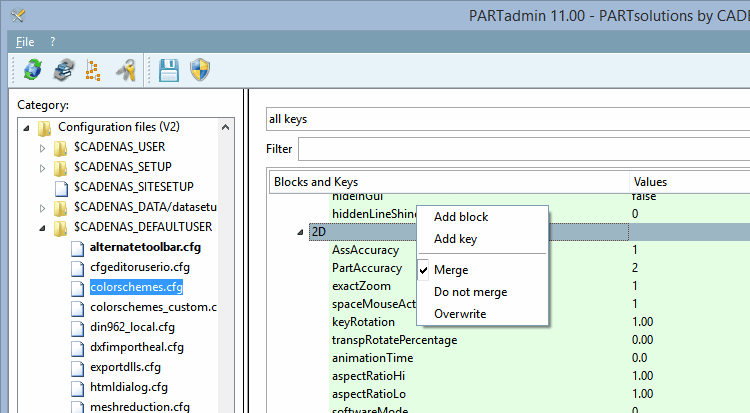Click Add block in context menu
The width and height of the screenshot is (750, 413).
tap(461, 217)
